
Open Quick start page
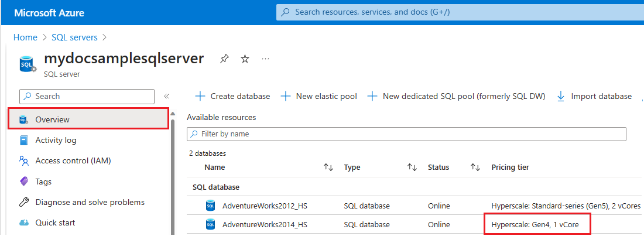55,223
